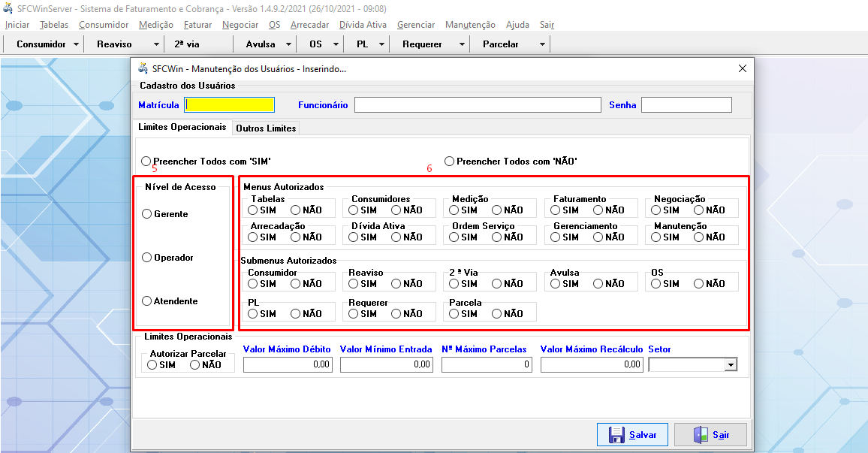
Task: Expand the Setor combo box
Action: pyautogui.click(x=730, y=365)
